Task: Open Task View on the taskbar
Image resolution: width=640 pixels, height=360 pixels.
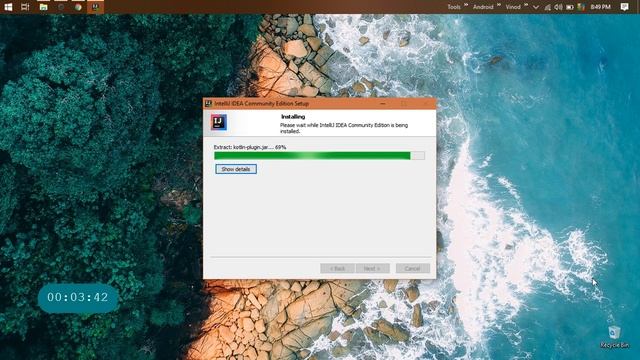Action: point(25,7)
